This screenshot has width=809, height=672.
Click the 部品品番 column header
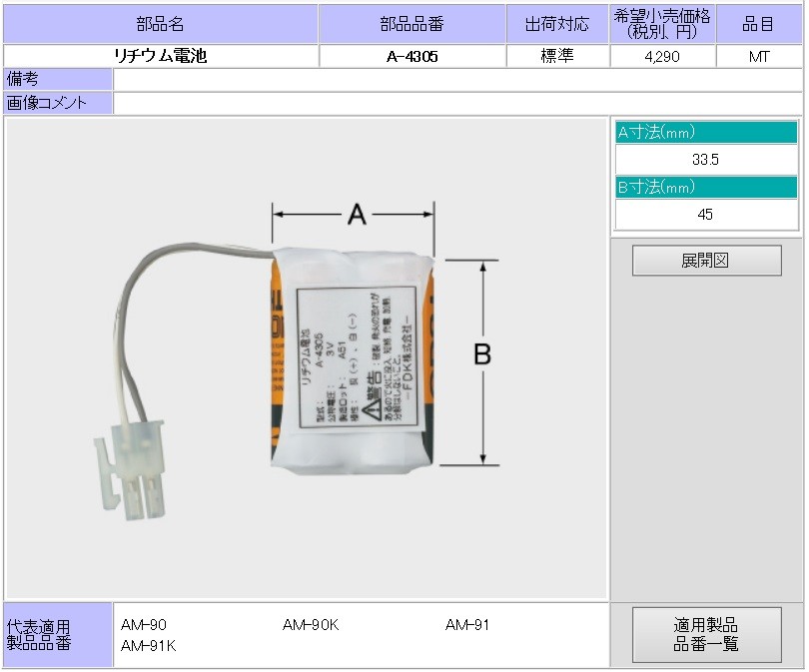412,24
